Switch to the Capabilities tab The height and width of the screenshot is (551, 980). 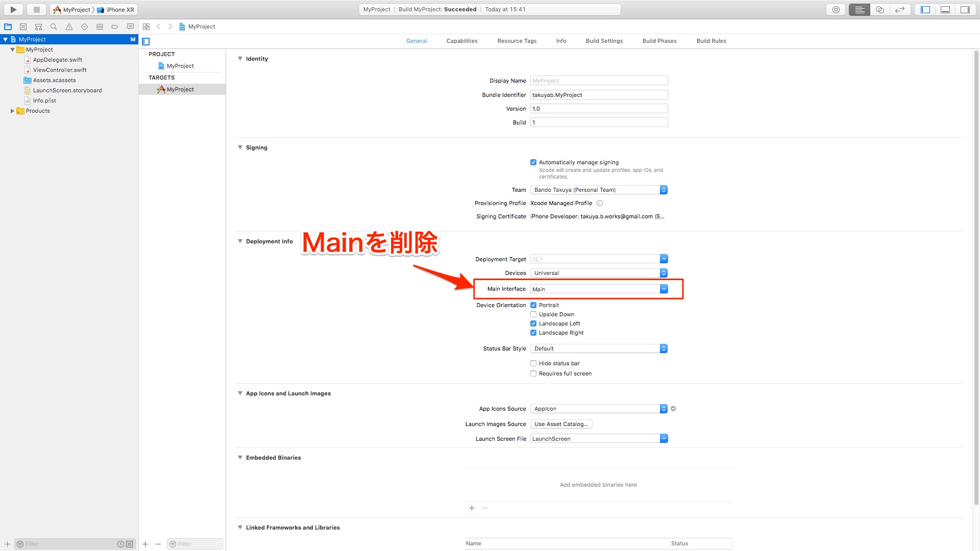pyautogui.click(x=462, y=41)
